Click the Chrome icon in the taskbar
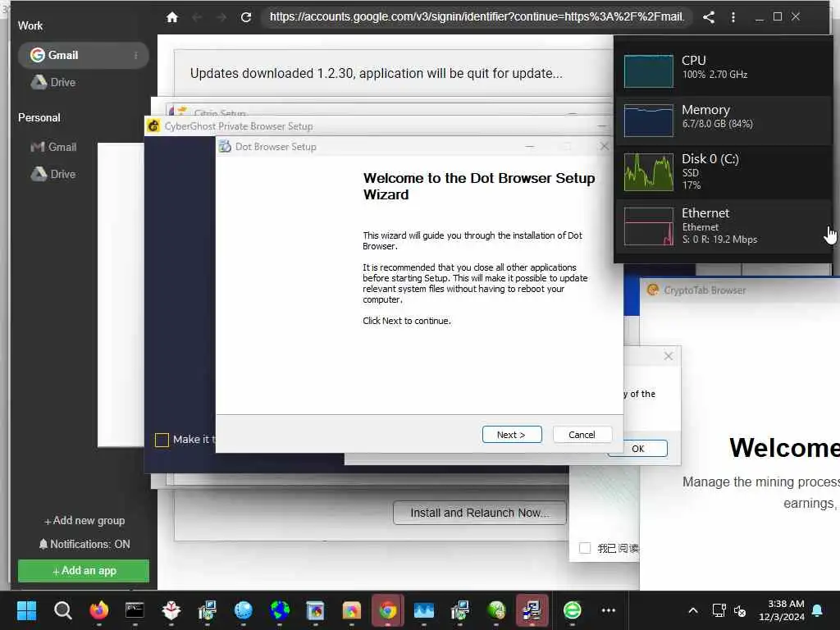 click(388, 610)
